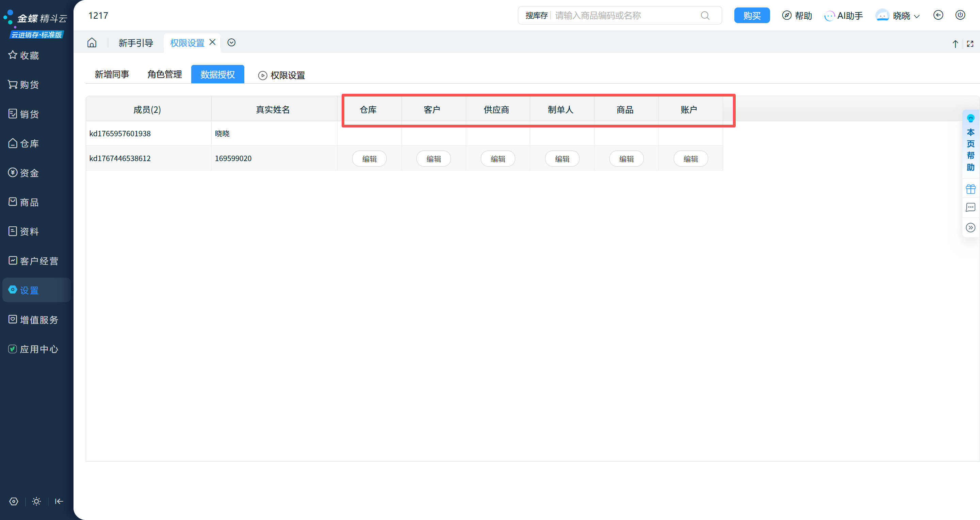Click the power logout icon
This screenshot has height=520, width=980.
(x=960, y=15)
